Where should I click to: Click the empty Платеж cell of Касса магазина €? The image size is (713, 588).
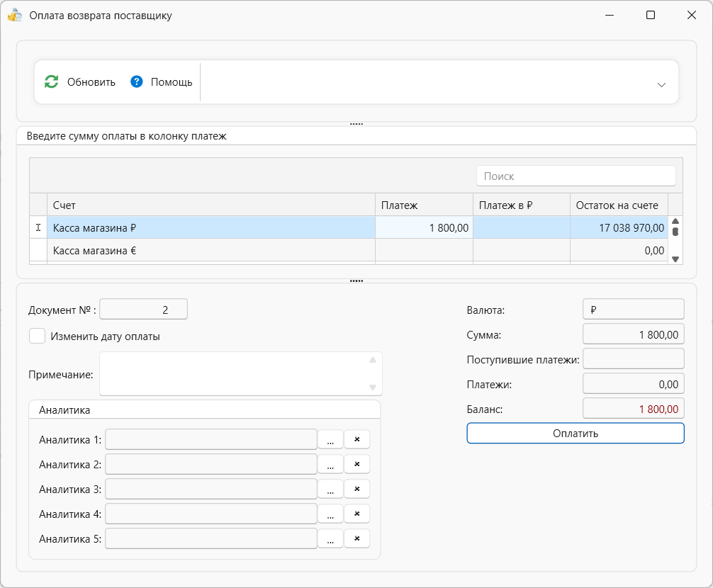point(424,250)
